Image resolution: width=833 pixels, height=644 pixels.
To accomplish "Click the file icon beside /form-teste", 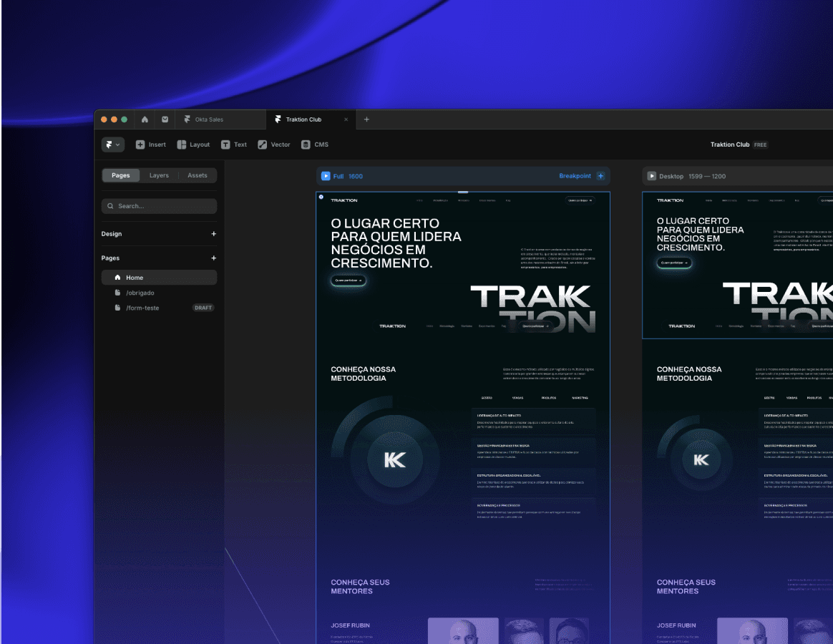I will click(x=117, y=308).
